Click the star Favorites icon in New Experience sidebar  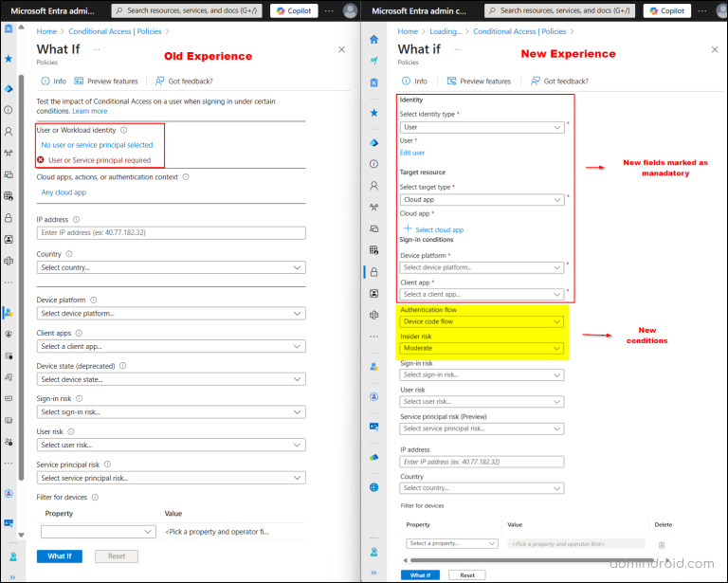(x=373, y=113)
